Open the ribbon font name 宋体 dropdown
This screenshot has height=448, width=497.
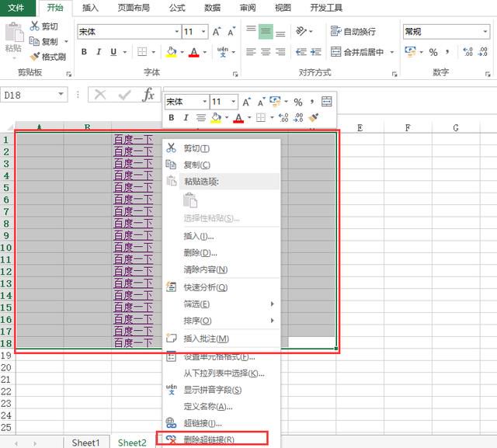tap(177, 32)
